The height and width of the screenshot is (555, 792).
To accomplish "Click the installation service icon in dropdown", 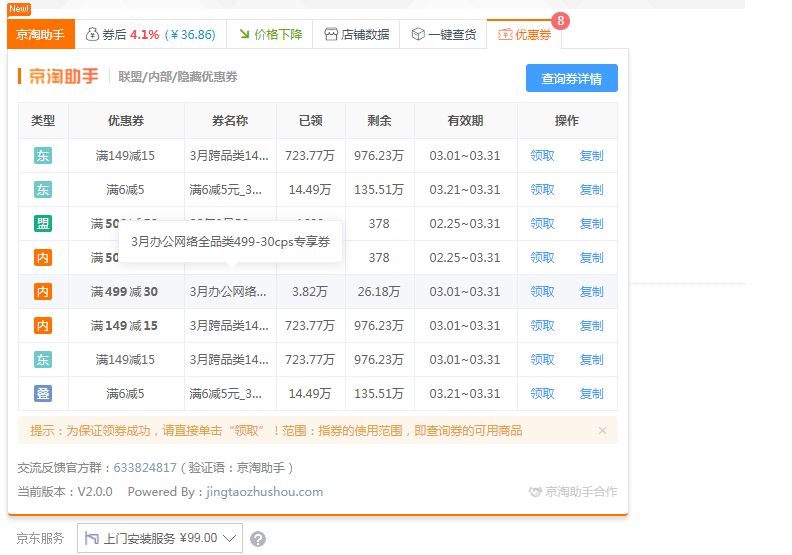I will tap(91, 538).
